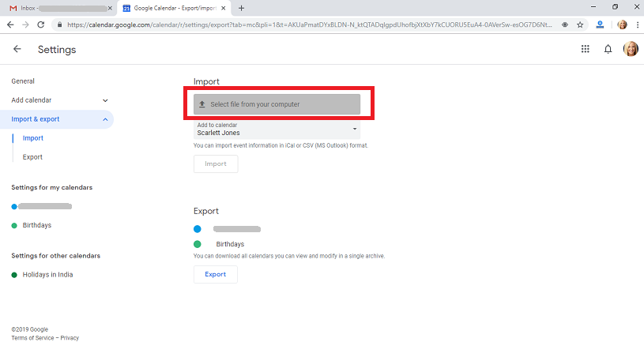Open the blurred personal calendar settings in sidebar
The image size is (644, 342).
coord(45,206)
